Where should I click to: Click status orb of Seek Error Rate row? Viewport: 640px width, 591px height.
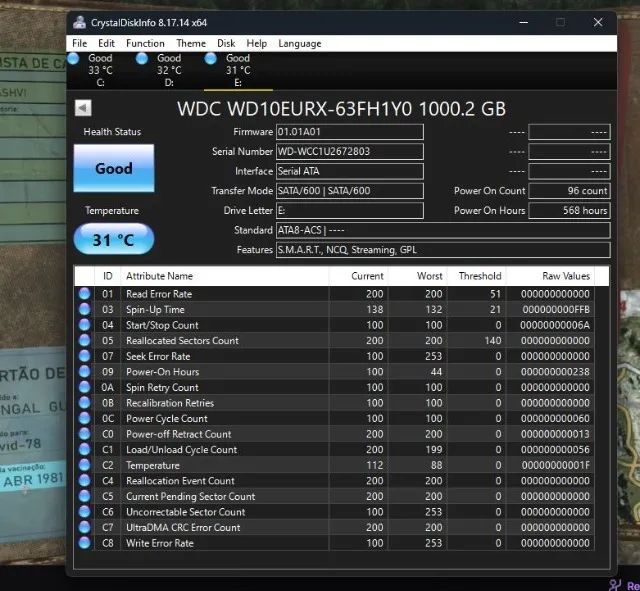[x=84, y=355]
